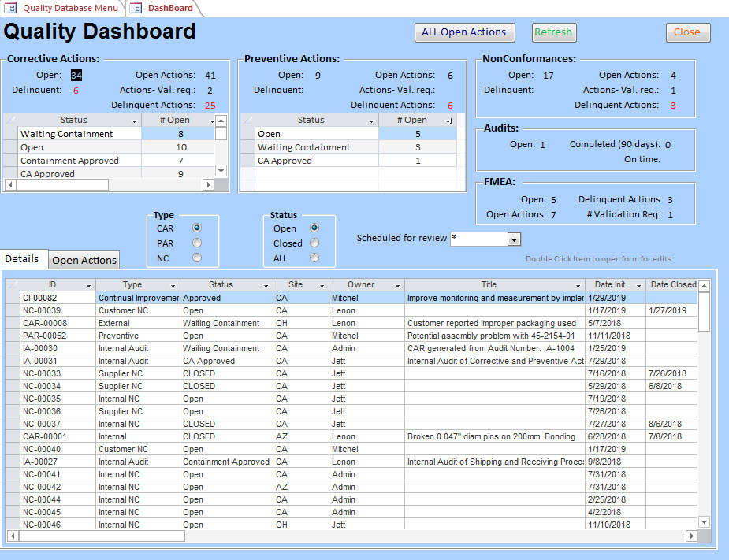Click the CAR-00001 record ID

(x=45, y=436)
